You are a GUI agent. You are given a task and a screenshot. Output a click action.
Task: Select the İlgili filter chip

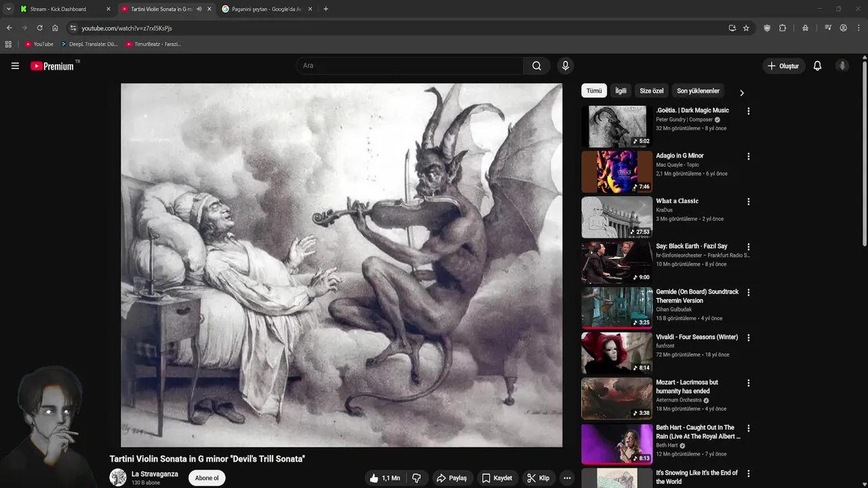[620, 91]
